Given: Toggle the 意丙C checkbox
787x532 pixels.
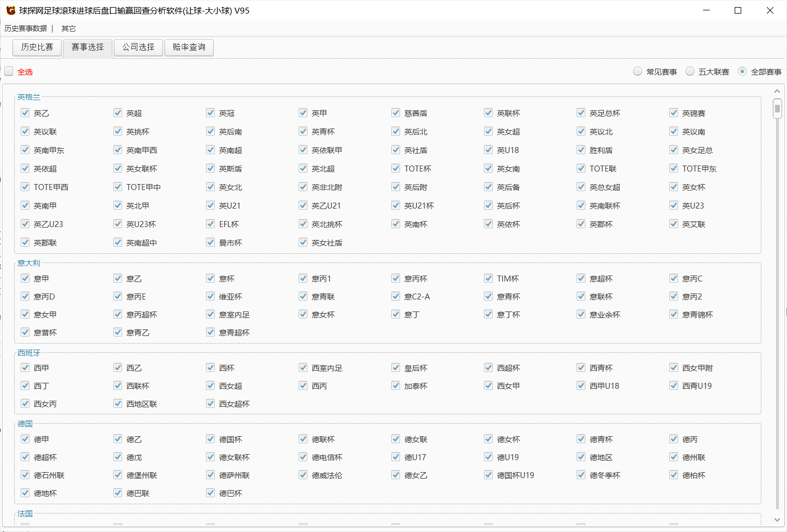Looking at the screenshot, I should pos(674,278).
